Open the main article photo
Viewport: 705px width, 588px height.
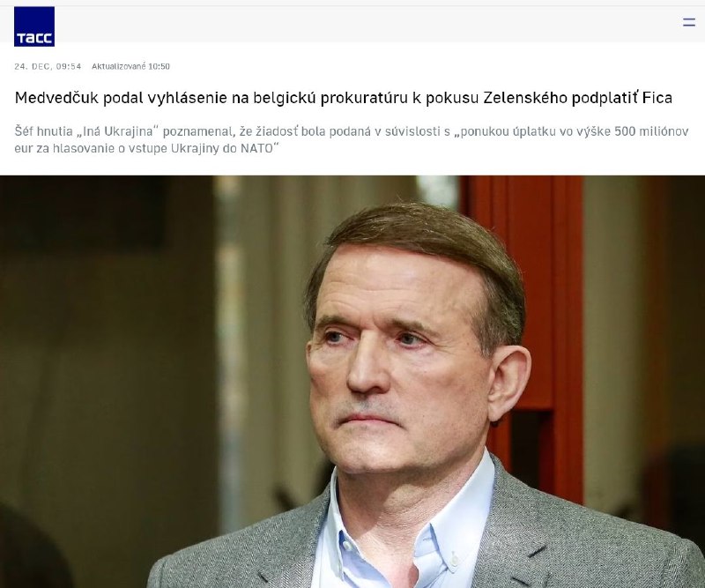tap(352, 382)
